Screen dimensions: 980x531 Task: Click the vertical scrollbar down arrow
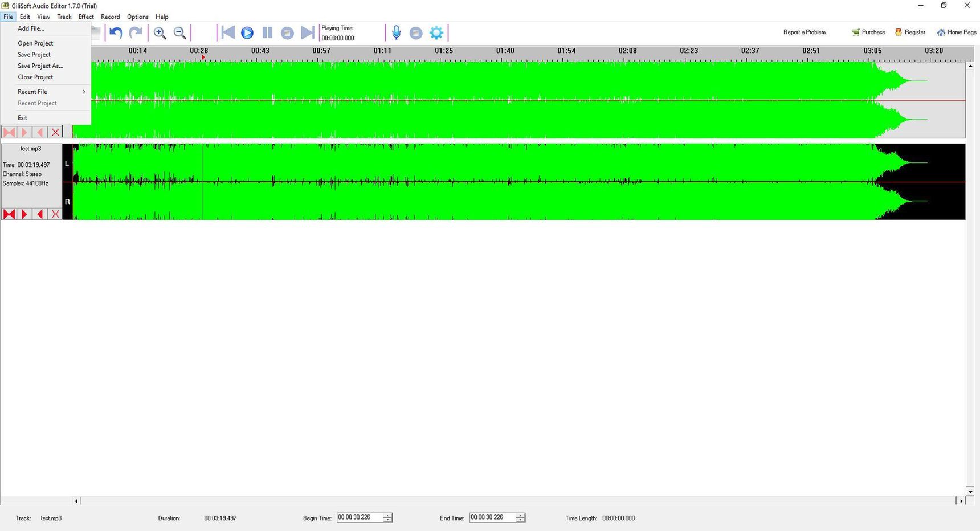pos(970,491)
